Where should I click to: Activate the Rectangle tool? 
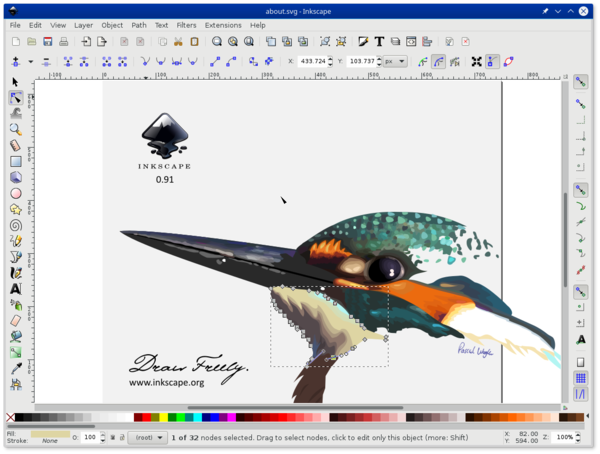[x=15, y=162]
